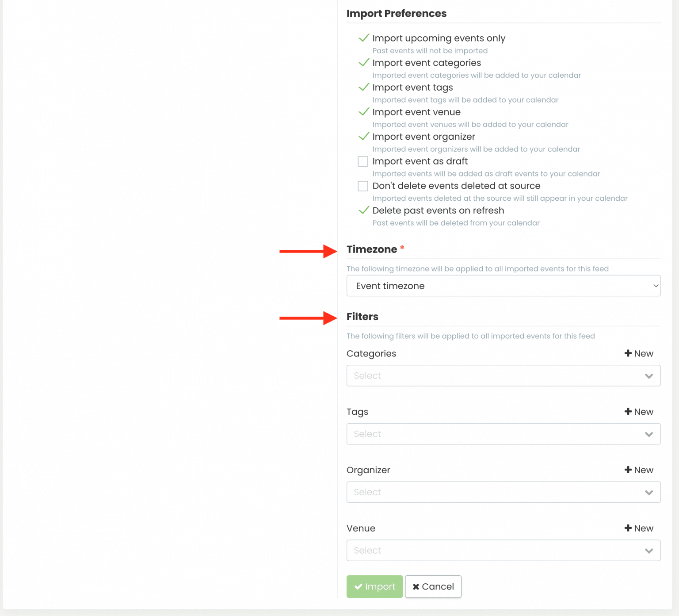Check Don't delete events deleted at source
The image size is (679, 616).
tap(363, 186)
